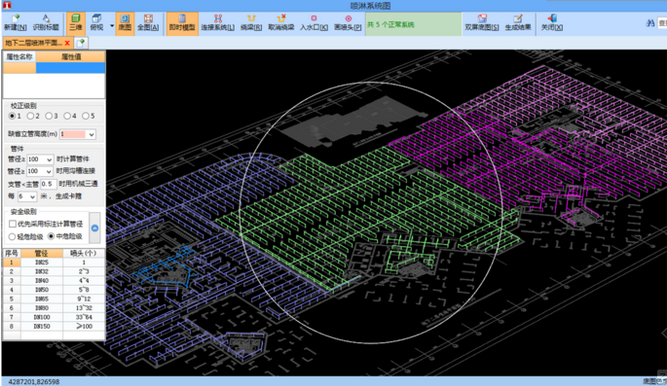Select 校正级别 radio option 5
The width and height of the screenshot is (667, 386).
[85, 116]
